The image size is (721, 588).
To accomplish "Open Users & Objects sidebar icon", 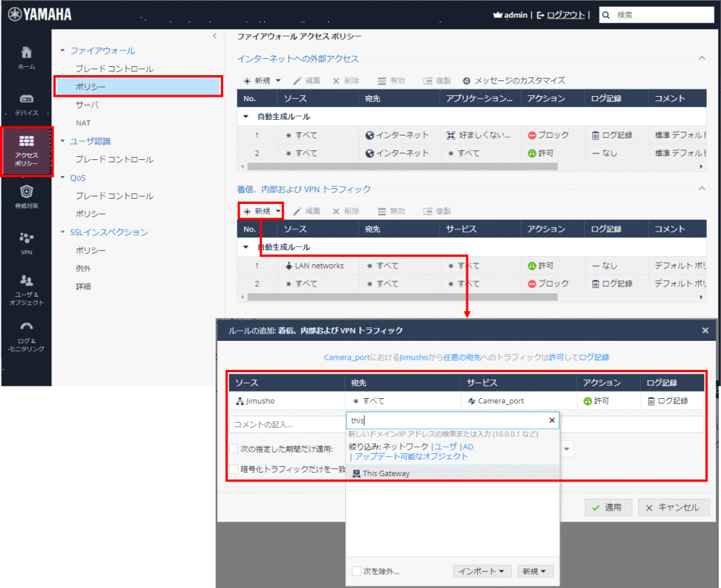I will tap(26, 281).
